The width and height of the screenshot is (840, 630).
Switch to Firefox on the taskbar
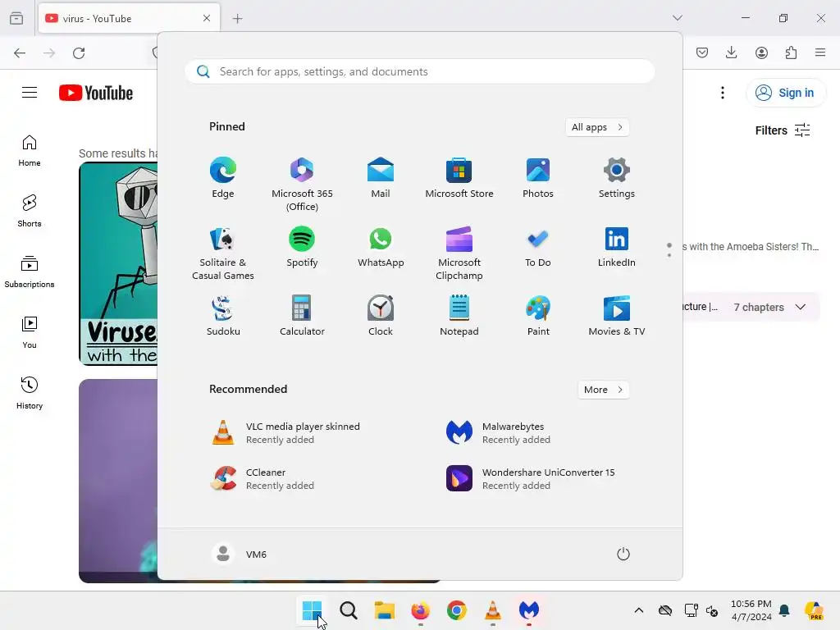[x=421, y=610]
